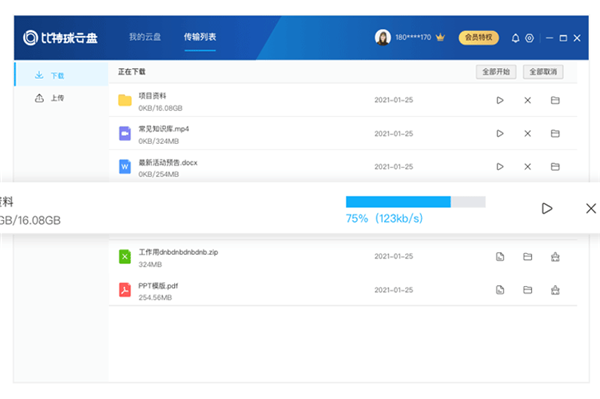Screen dimensions: 600x399
Task: Click the yellow folder icon of 项目资料
Action: coord(125,100)
